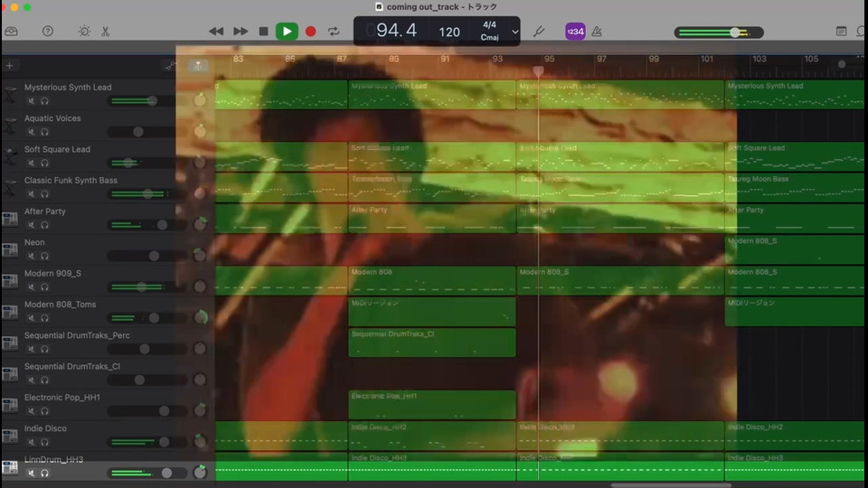
Task: Select the Indie Disco track icon
Action: pyautogui.click(x=10, y=436)
